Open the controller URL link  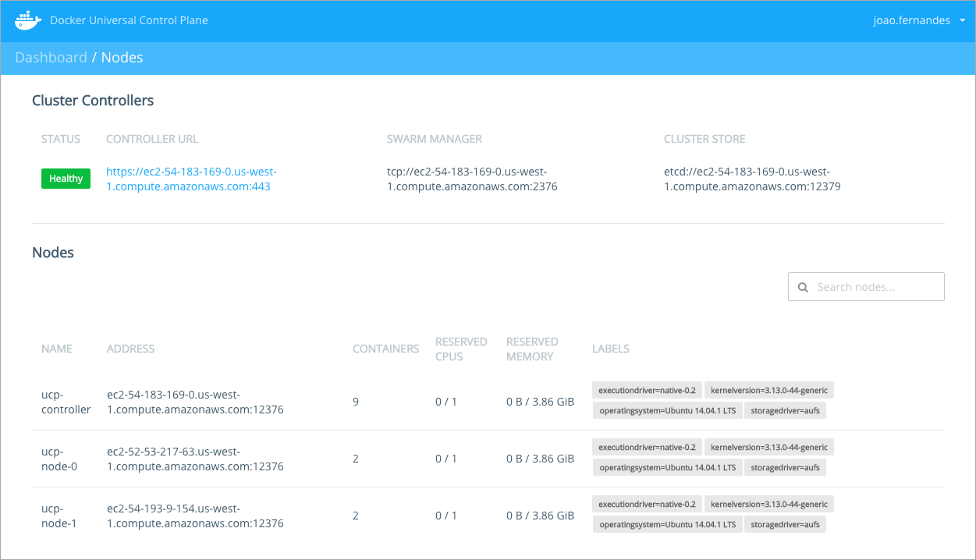191,179
